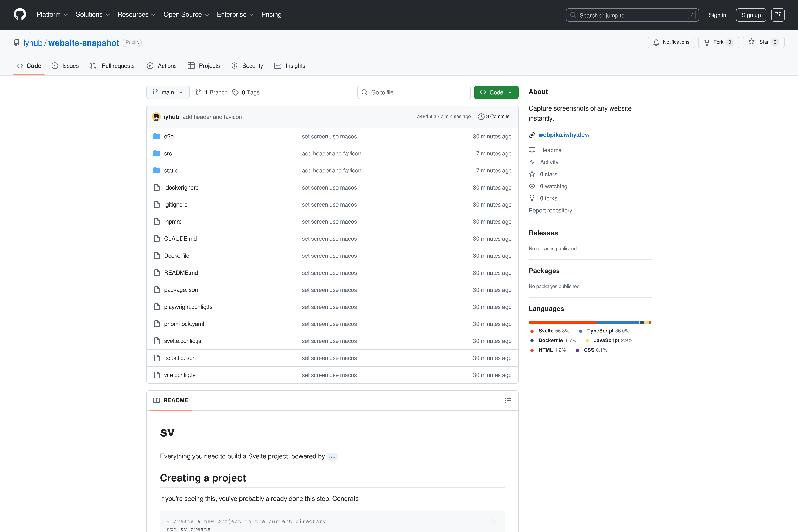Open the website-snapshot repo link
This screenshot has height=532, width=798.
tap(84, 43)
